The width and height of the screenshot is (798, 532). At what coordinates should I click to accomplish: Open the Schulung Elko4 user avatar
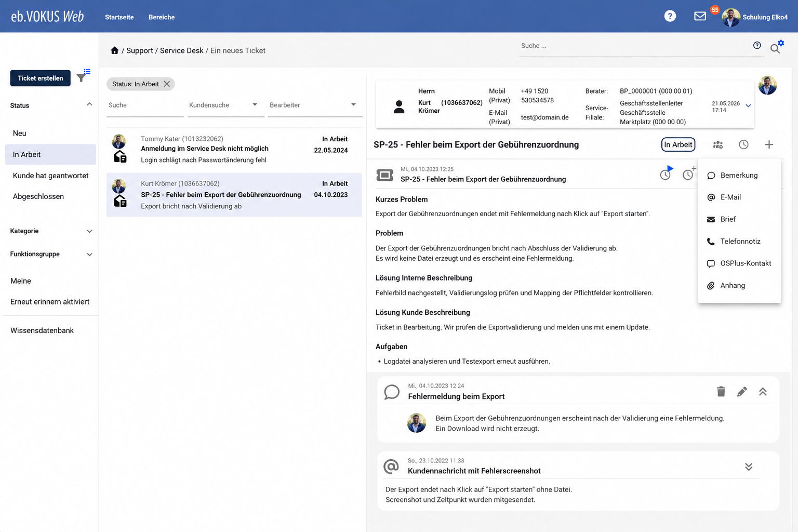731,17
